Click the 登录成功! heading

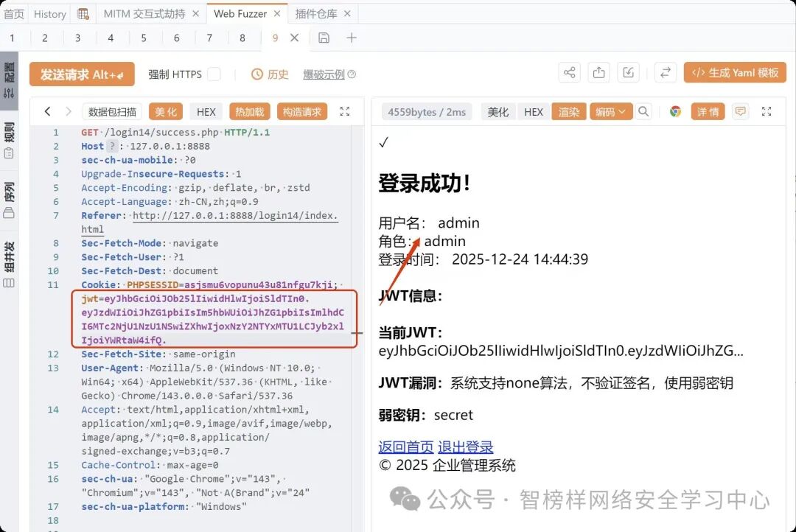click(424, 183)
